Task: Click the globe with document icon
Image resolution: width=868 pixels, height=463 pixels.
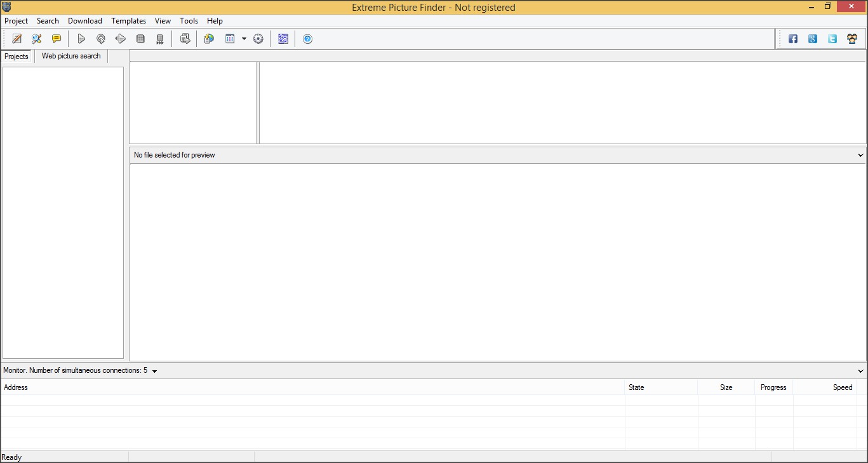Action: pos(209,39)
